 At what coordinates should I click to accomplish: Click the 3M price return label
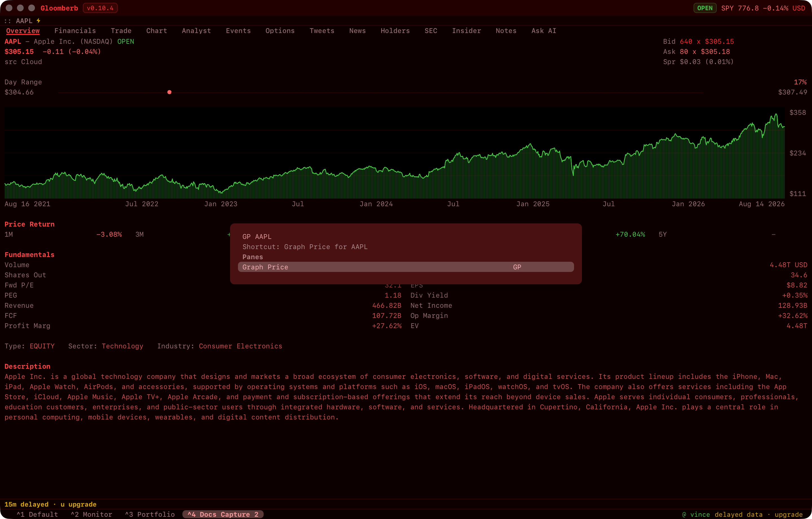140,234
